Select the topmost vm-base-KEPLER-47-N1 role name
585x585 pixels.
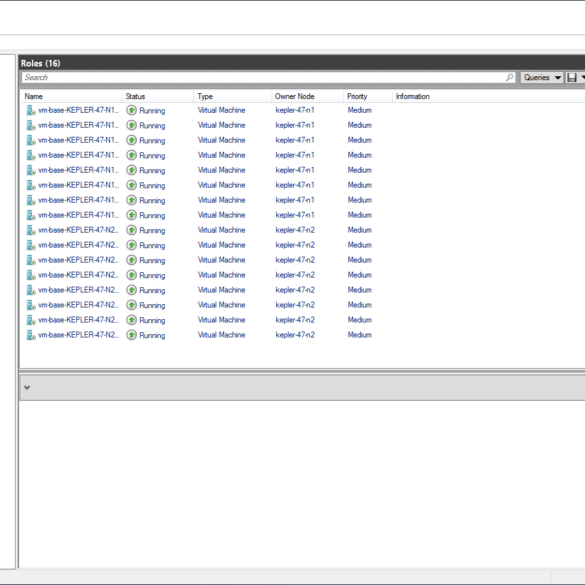(78, 110)
